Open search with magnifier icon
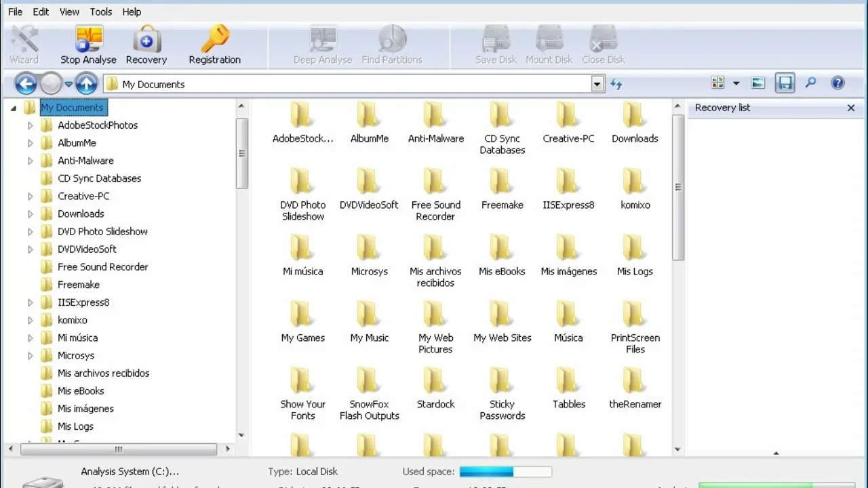This screenshot has width=868, height=488. click(811, 83)
